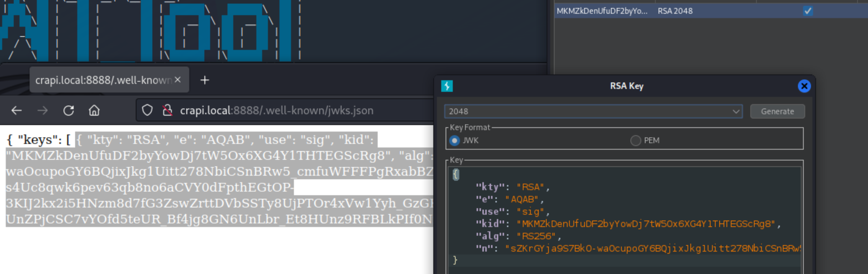Close the RSA Key dialog

coord(804,86)
